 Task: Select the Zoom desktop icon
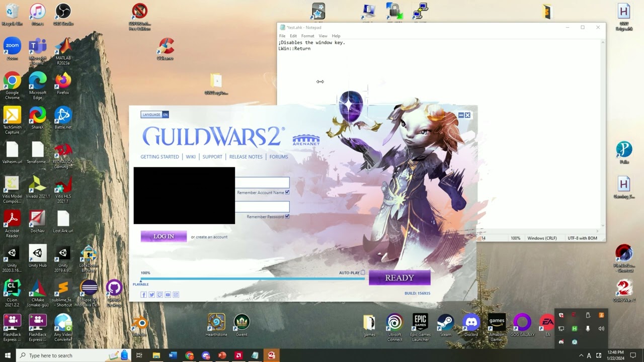(x=12, y=49)
